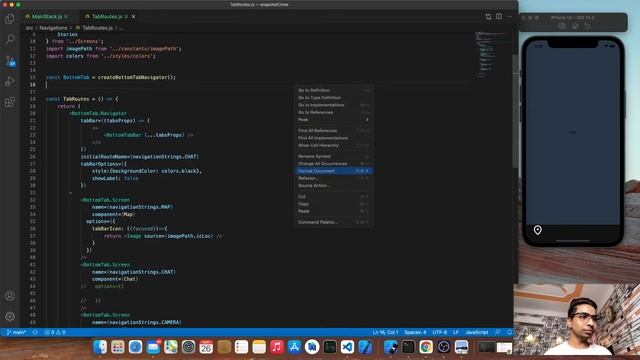The width and height of the screenshot is (640, 360).
Task: Open Safari from the Dock
Action: pos(135,347)
